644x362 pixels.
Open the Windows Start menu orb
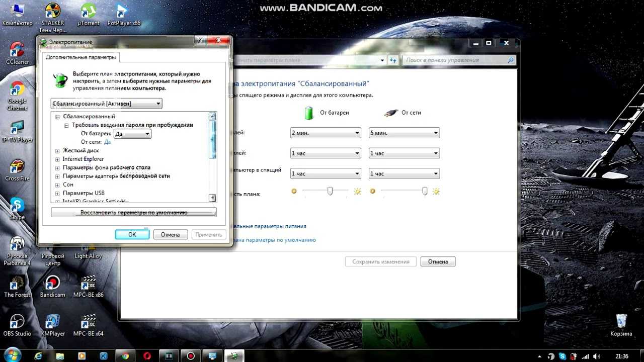pyautogui.click(x=13, y=354)
